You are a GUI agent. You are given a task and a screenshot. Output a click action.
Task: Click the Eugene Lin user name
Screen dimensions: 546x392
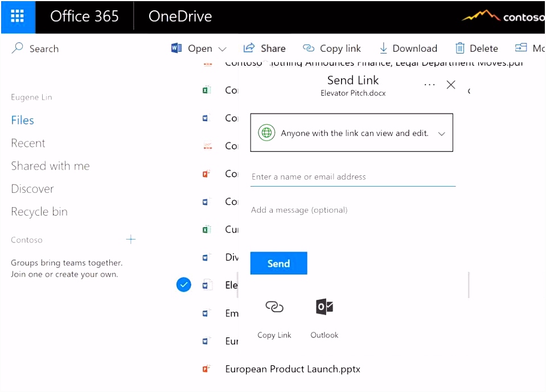[31, 97]
